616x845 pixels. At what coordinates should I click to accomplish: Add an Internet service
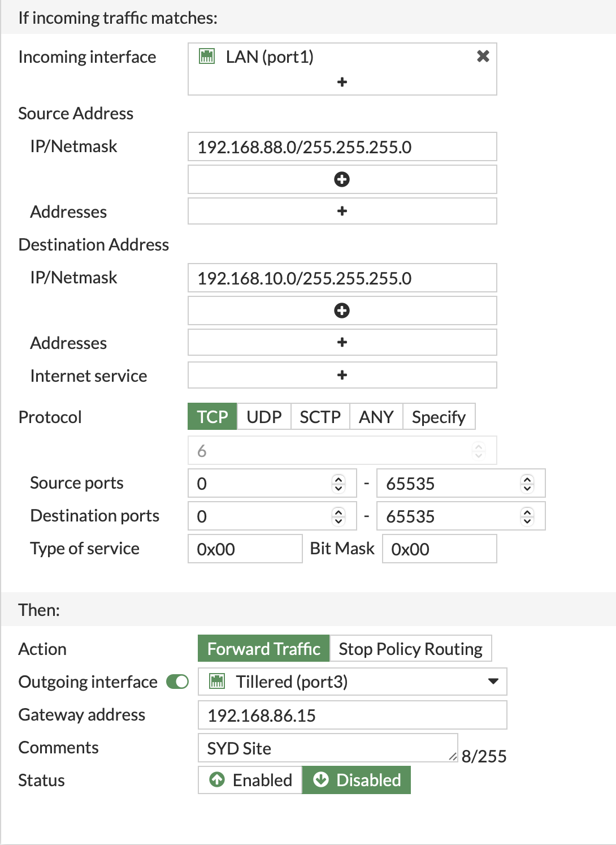(341, 374)
